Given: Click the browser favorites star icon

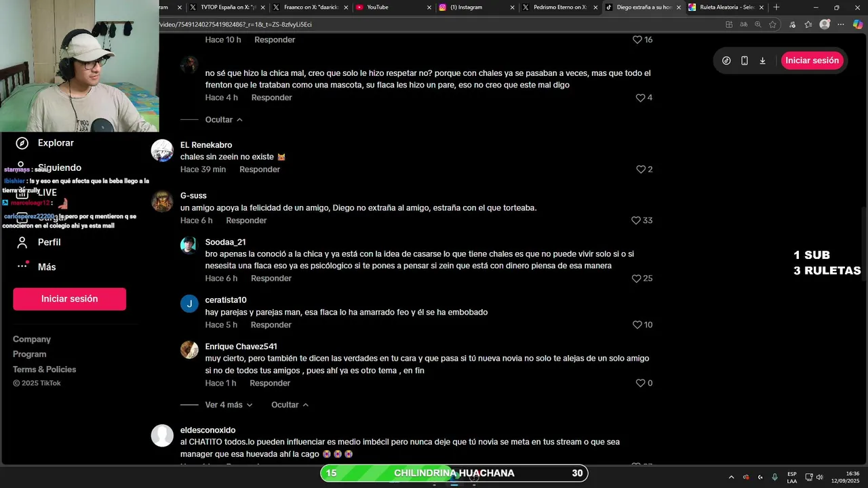Looking at the screenshot, I should coord(772,24).
